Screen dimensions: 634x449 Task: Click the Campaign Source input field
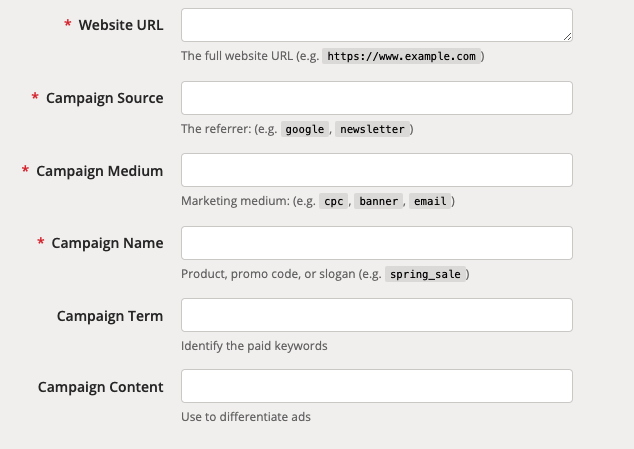pyautogui.click(x=377, y=98)
